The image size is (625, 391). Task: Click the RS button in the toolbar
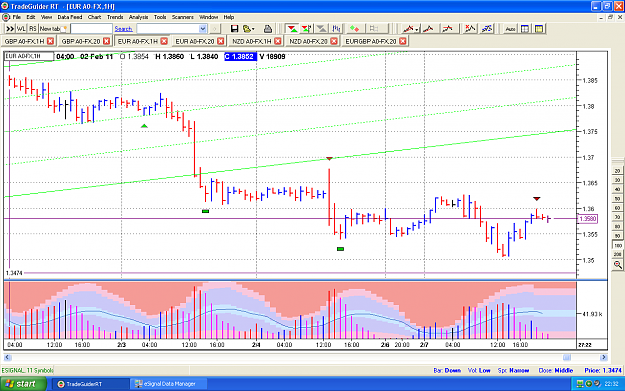[x=33, y=29]
